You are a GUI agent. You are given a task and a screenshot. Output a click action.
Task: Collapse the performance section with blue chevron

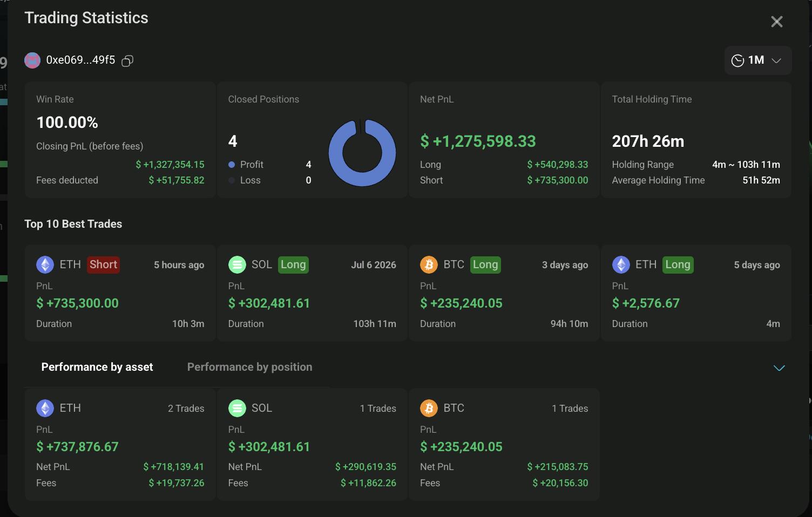(x=779, y=368)
